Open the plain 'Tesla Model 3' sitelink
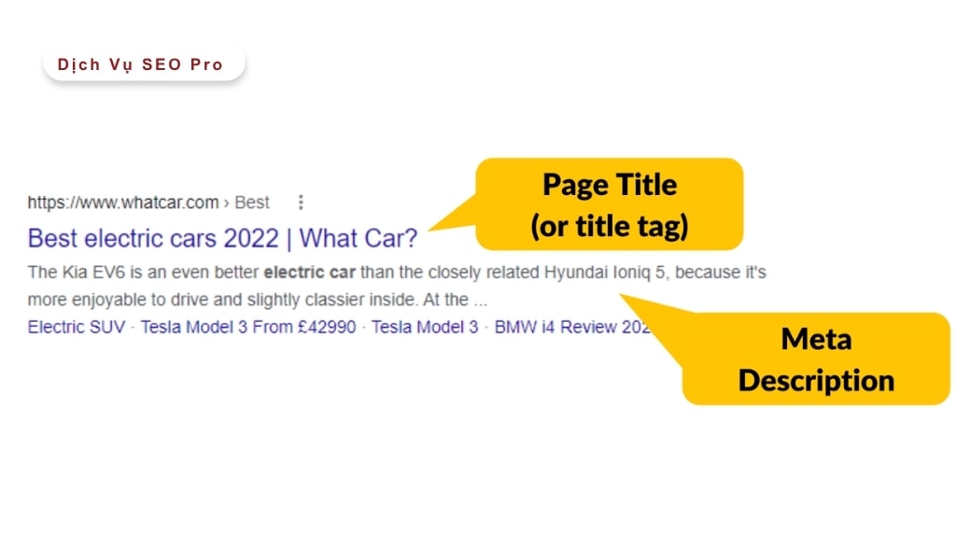Image resolution: width=971 pixels, height=560 pixels. [425, 327]
